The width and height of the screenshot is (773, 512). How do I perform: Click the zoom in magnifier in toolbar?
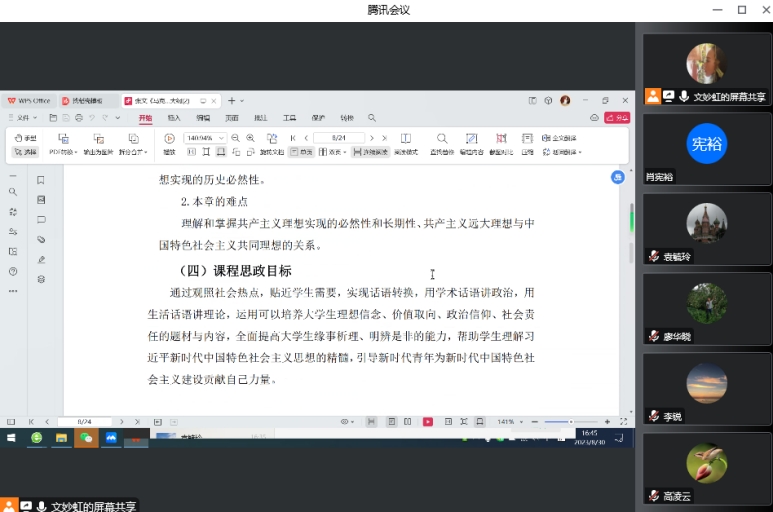tap(249, 138)
